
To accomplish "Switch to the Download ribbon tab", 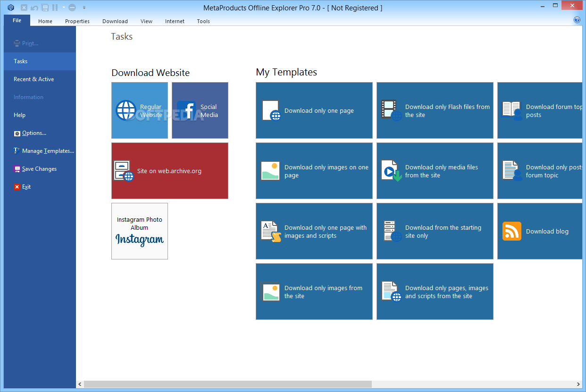I will click(x=115, y=21).
